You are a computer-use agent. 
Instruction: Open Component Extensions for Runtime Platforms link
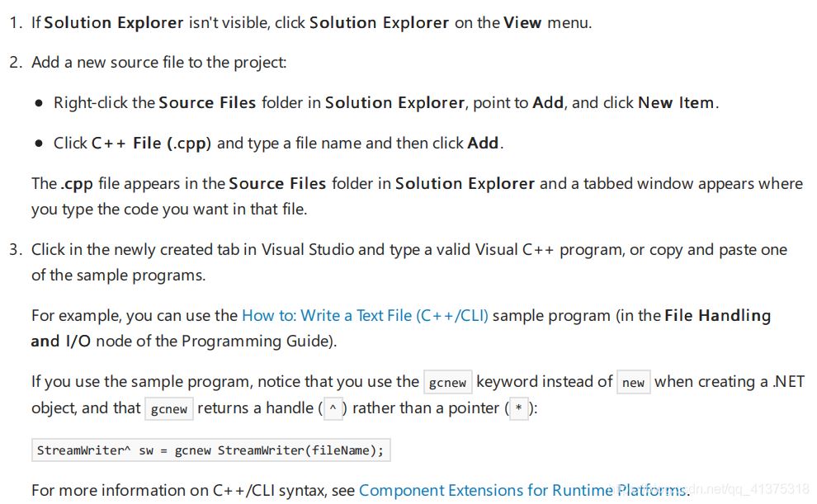coord(522,490)
